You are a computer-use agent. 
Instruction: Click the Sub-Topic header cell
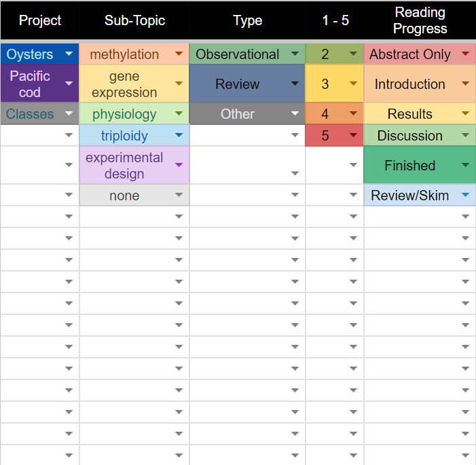(x=134, y=20)
